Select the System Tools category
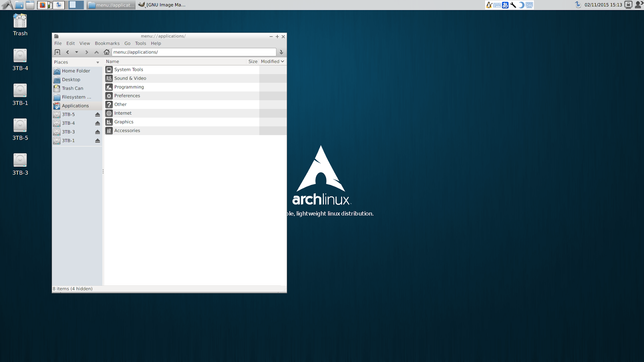This screenshot has height=362, width=644. click(x=196, y=70)
